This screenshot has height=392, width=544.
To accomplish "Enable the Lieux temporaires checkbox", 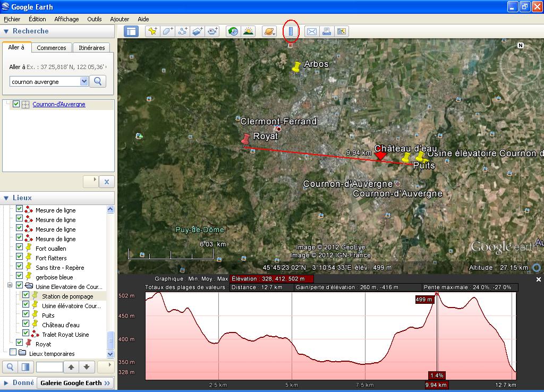I will click(x=13, y=352).
